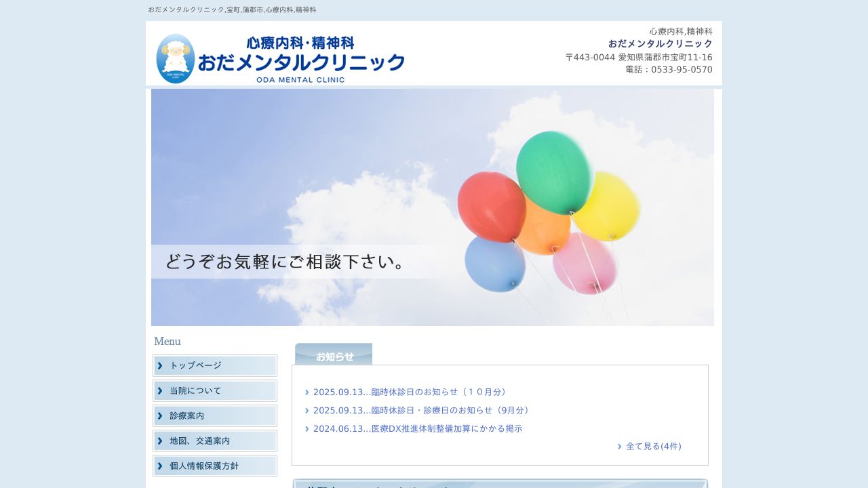Click the arrow marker before the 2024.06.13 notice

click(x=307, y=428)
